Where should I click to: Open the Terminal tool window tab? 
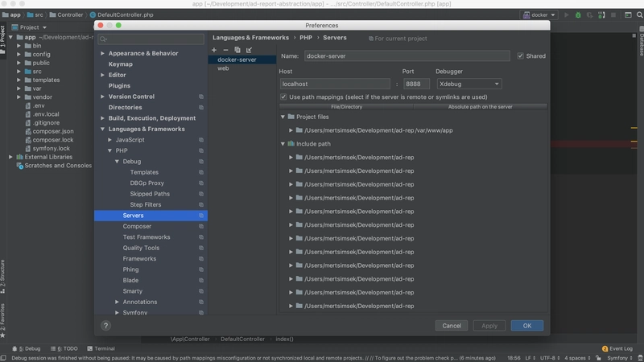(101, 348)
